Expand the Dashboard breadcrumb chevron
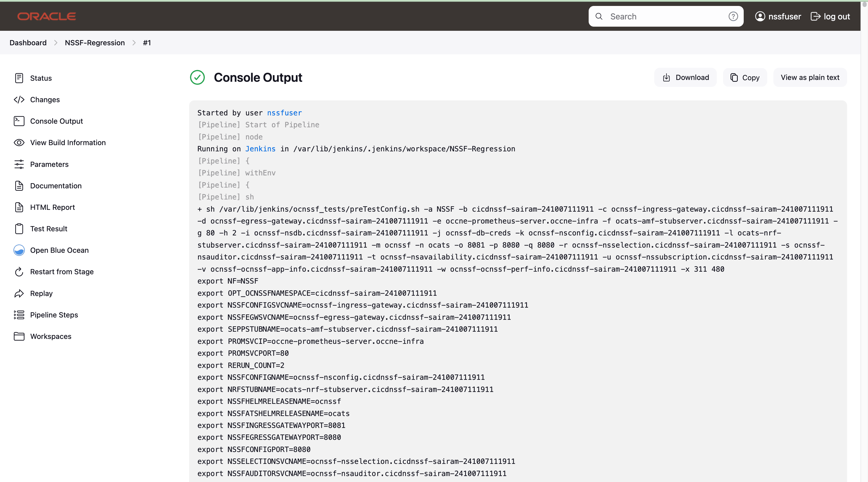The height and width of the screenshot is (482, 868). point(56,43)
